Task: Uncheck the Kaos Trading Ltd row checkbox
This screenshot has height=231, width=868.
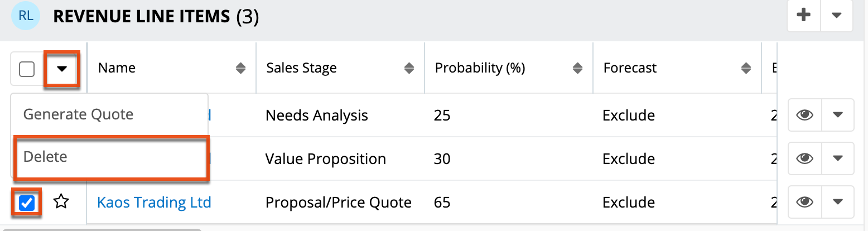Action: [27, 203]
